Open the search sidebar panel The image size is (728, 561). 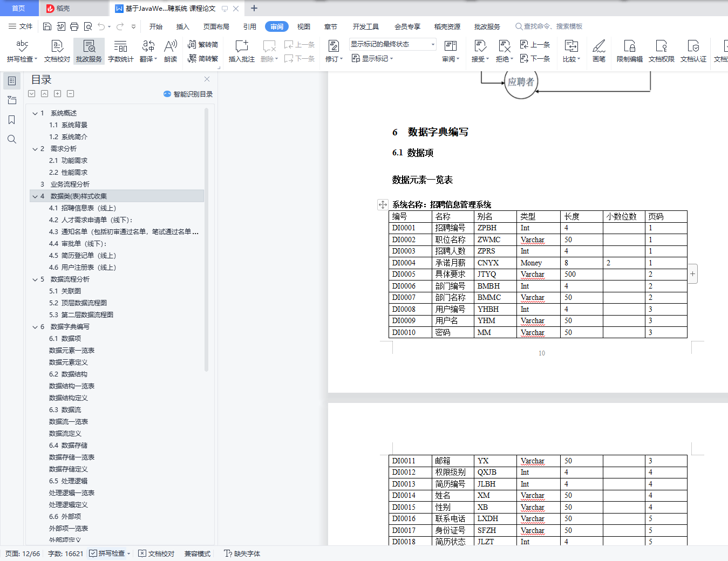pos(12,139)
